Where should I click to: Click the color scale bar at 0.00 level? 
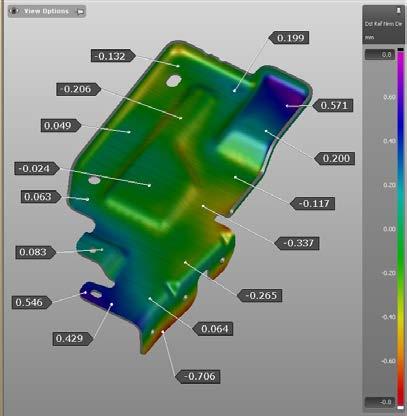pyautogui.click(x=400, y=229)
